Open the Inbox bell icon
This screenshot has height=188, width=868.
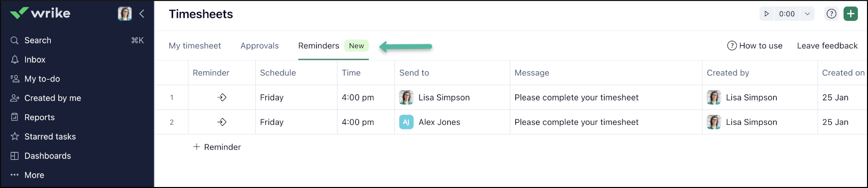pyautogui.click(x=15, y=60)
